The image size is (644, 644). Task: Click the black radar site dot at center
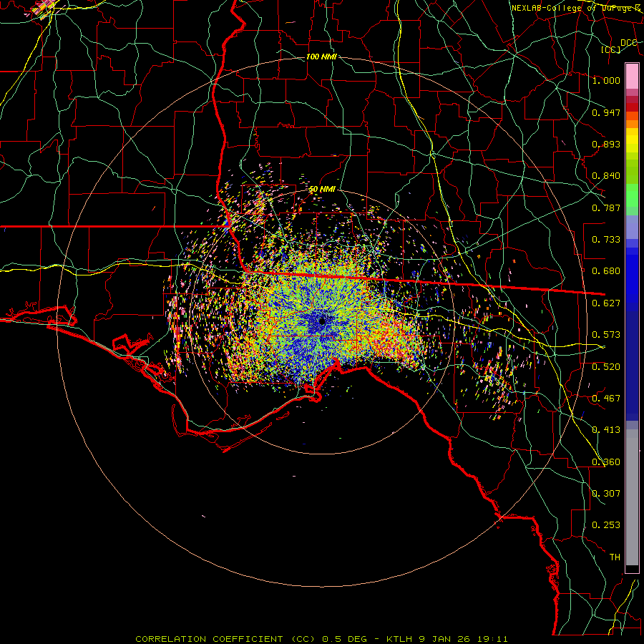point(322,321)
